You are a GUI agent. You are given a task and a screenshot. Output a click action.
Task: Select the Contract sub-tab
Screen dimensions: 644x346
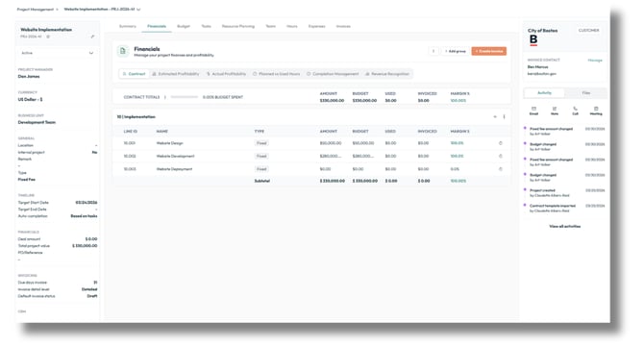click(135, 74)
